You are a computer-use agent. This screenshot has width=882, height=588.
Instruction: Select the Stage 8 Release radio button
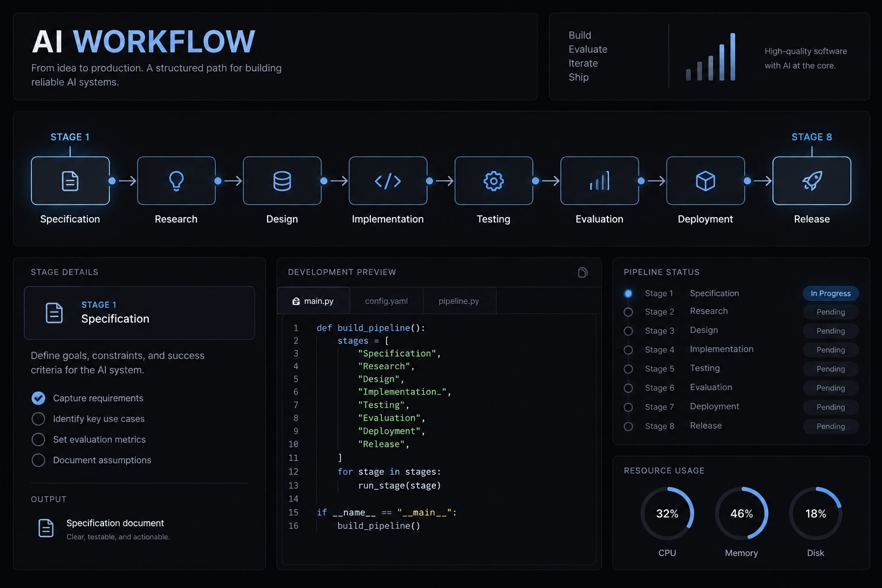click(x=628, y=426)
